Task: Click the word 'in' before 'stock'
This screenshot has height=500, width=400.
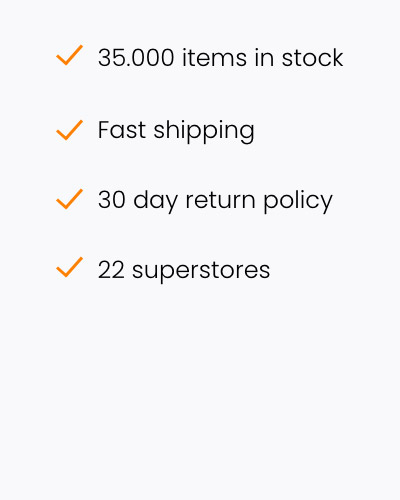Action: (x=264, y=58)
